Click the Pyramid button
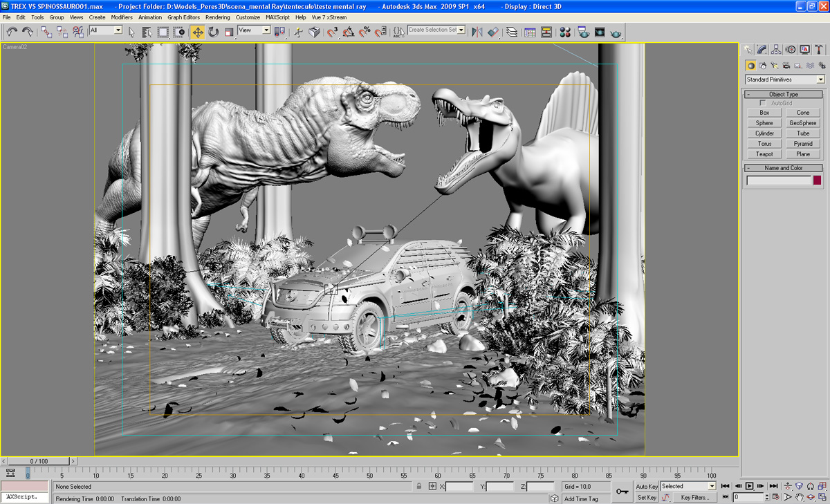830x504 pixels. pyautogui.click(x=803, y=144)
